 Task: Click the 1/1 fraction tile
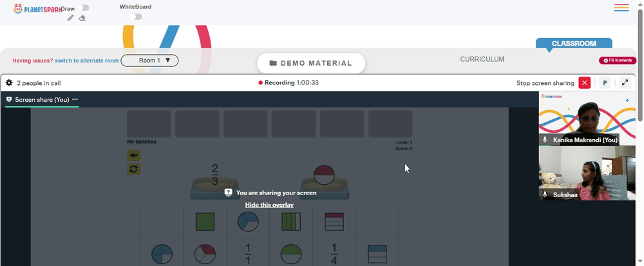tap(248, 254)
